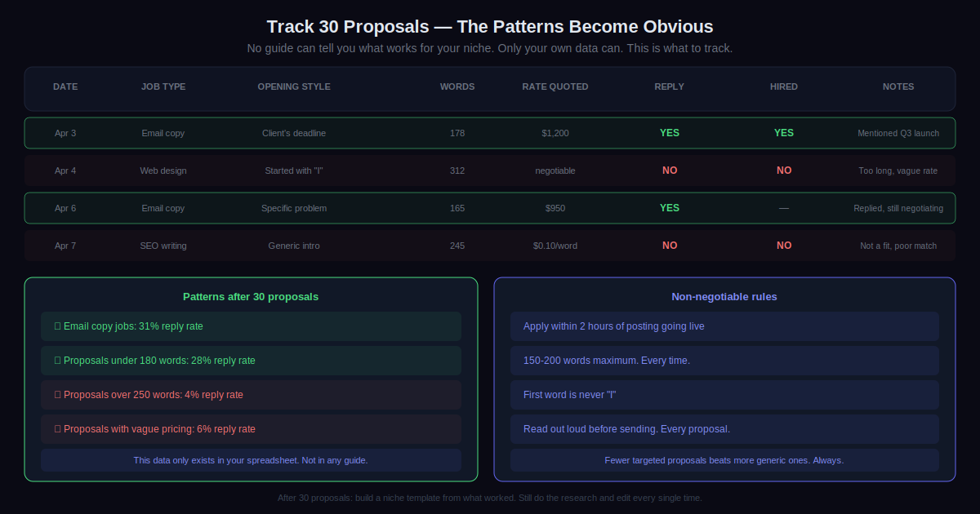Select the Apr 3 row date cell

(65, 133)
